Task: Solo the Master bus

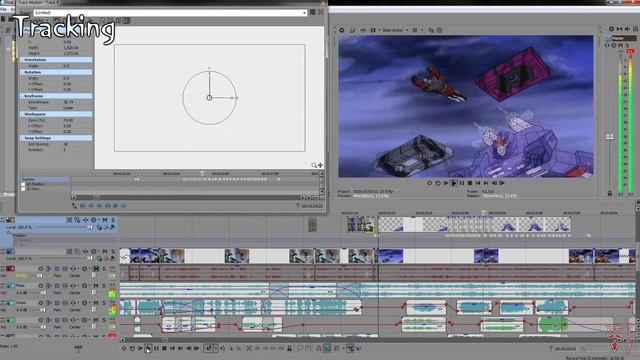Action: 627,45
